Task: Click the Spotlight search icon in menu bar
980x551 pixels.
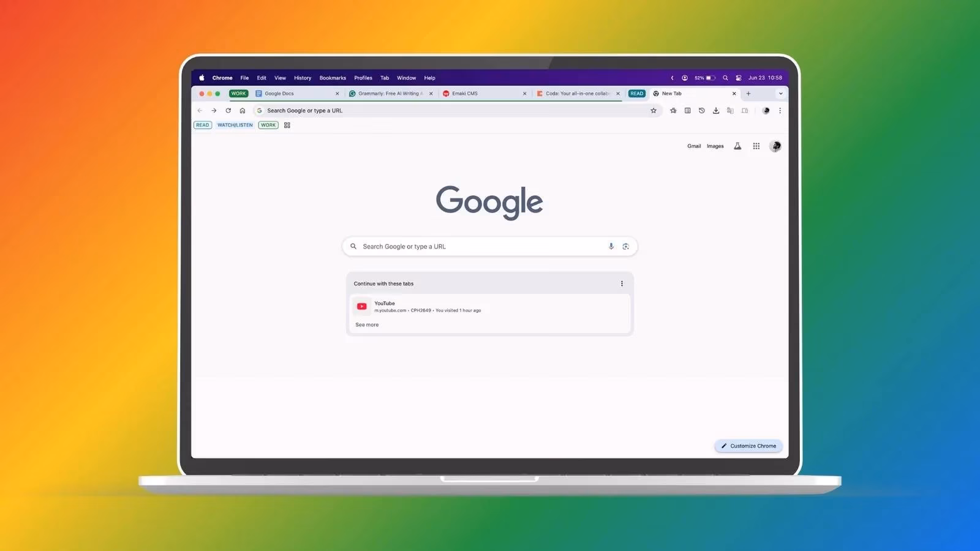Action: point(725,78)
